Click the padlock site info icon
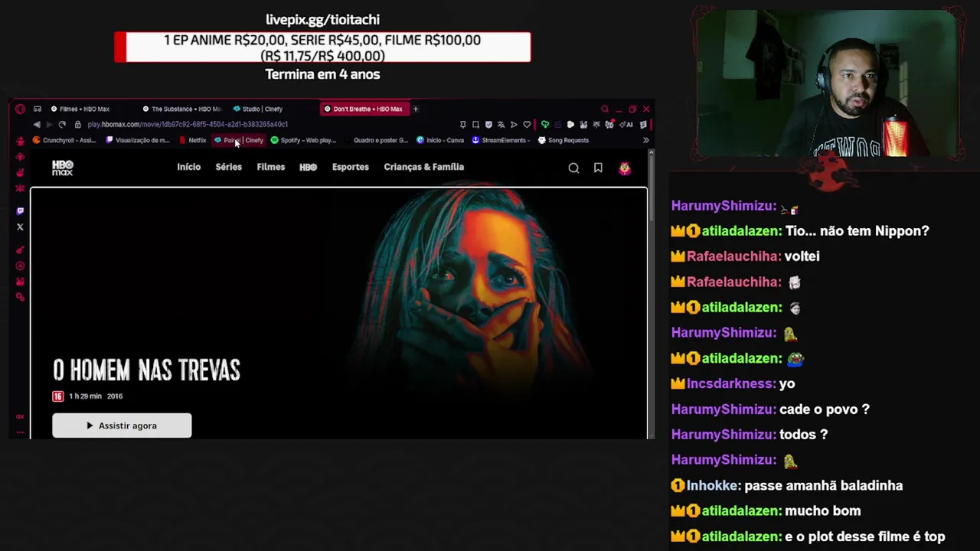 click(77, 125)
